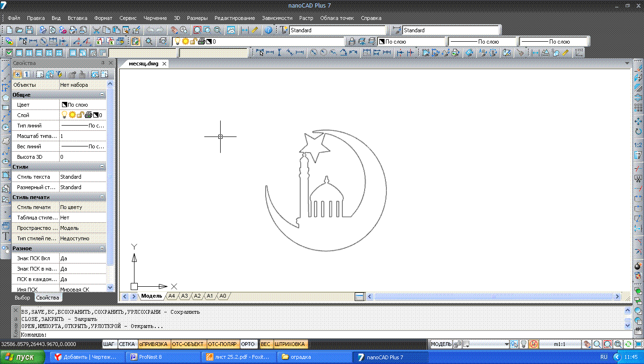Toggle ОТС-ОБЪЕКТ object tracking
This screenshot has height=364, width=644.
188,344
